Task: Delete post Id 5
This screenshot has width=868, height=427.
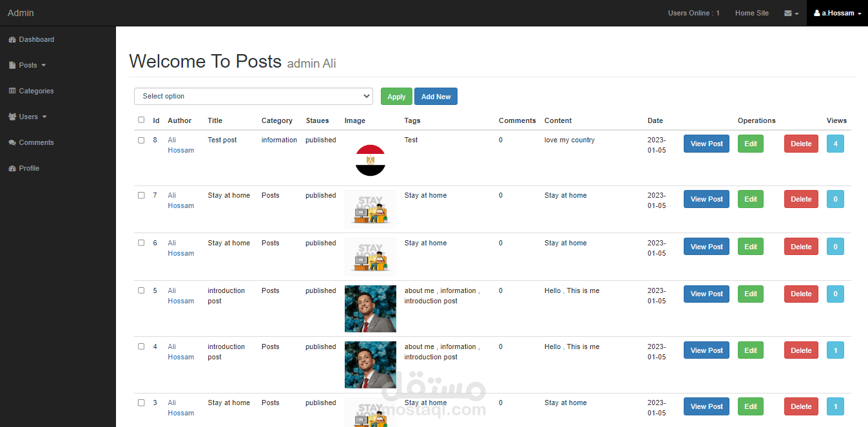Action: pyautogui.click(x=801, y=294)
